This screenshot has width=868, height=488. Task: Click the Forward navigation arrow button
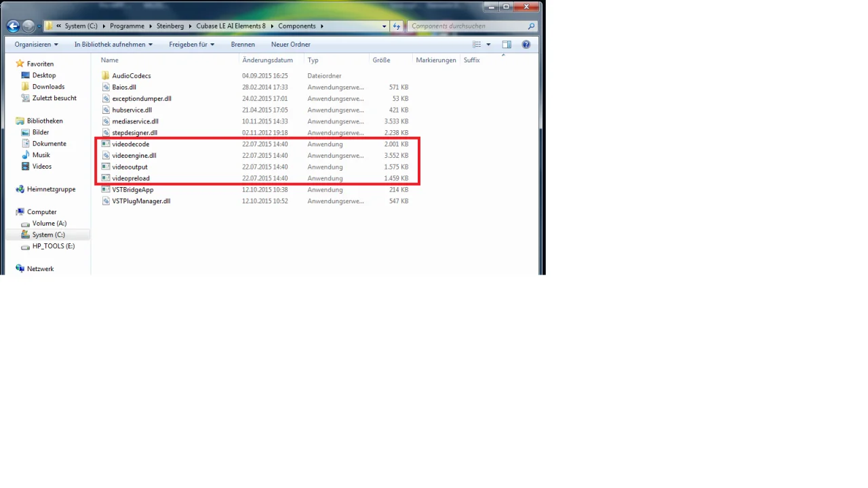28,26
